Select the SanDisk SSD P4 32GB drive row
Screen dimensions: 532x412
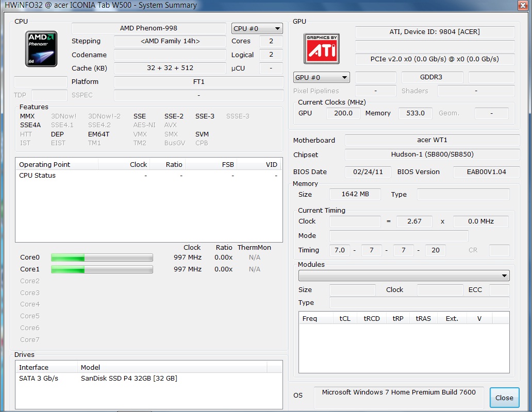[148, 378]
